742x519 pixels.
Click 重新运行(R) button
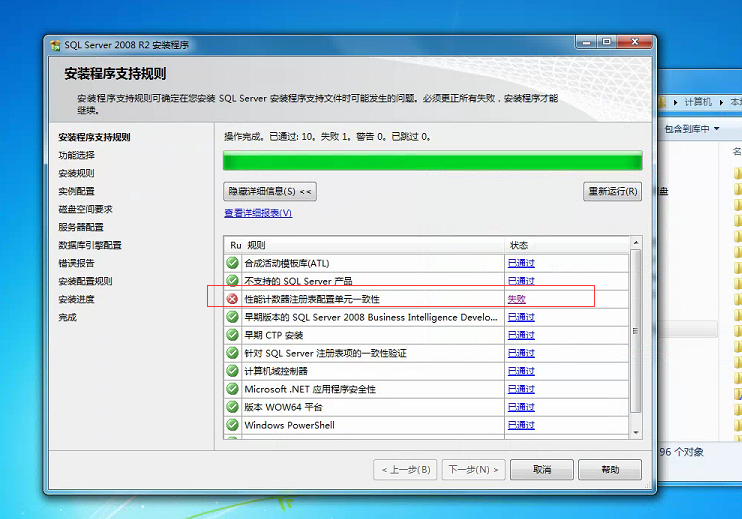[612, 192]
